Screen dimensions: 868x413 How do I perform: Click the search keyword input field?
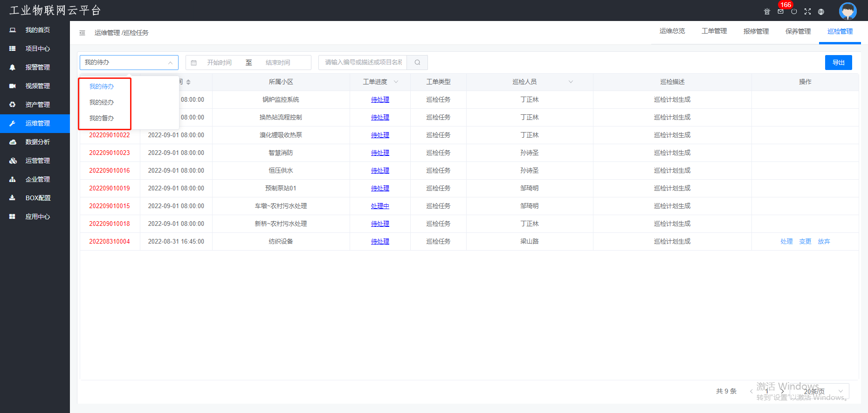[x=363, y=63]
